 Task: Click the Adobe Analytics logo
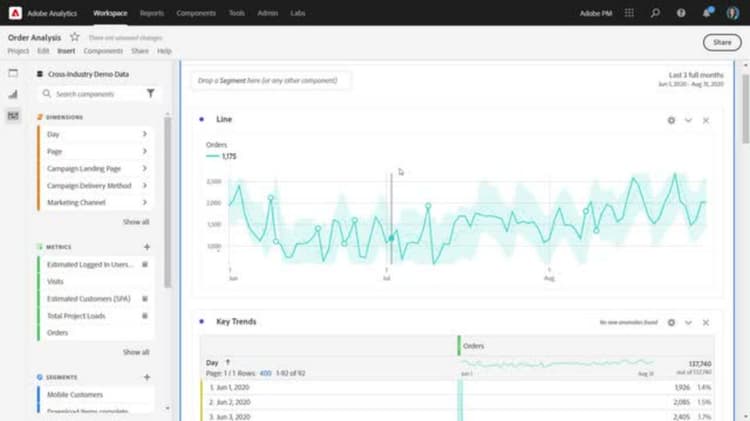15,13
